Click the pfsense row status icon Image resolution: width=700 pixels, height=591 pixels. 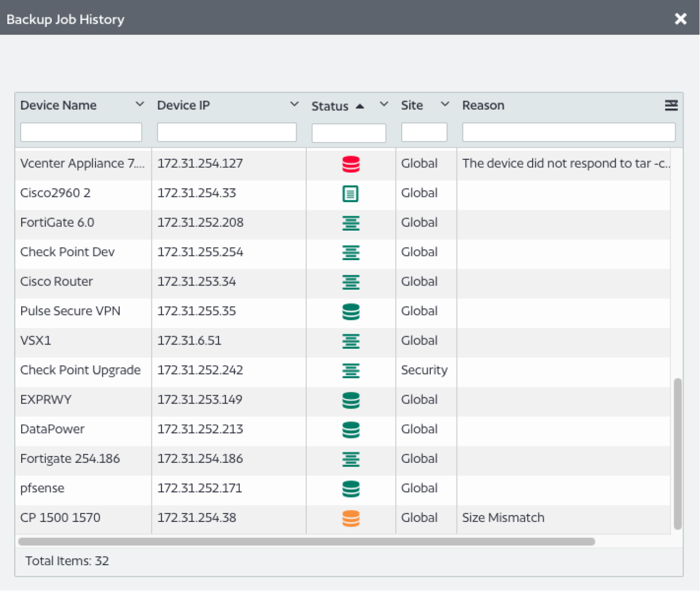(x=351, y=489)
